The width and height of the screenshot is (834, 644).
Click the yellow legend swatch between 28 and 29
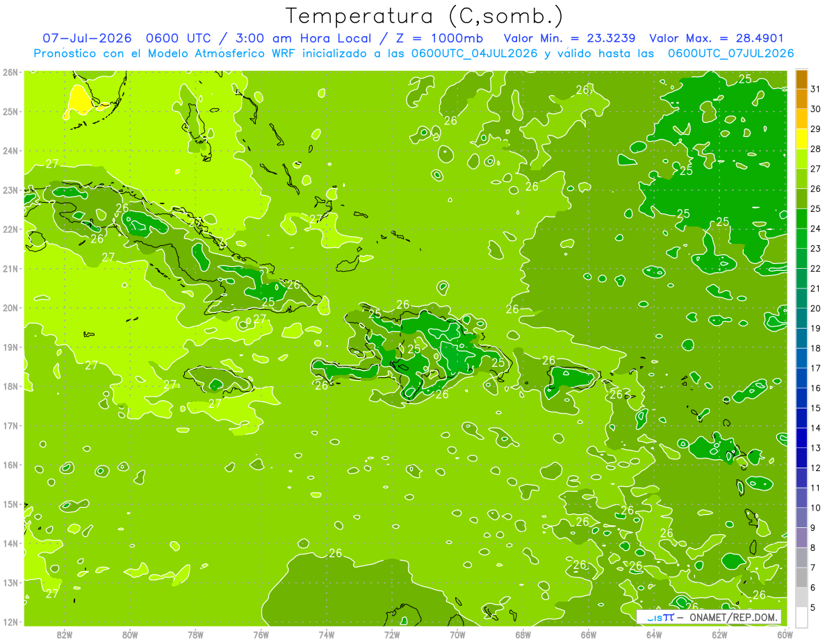801,139
